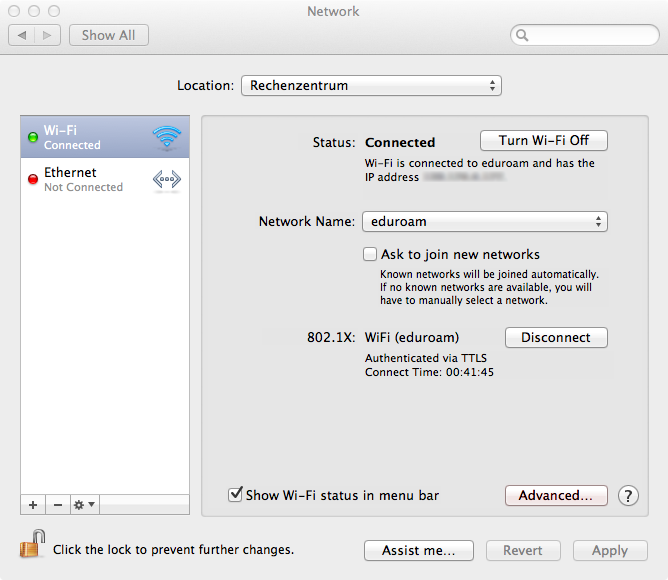Click the Ethernet connector icon in sidebar

(x=167, y=179)
